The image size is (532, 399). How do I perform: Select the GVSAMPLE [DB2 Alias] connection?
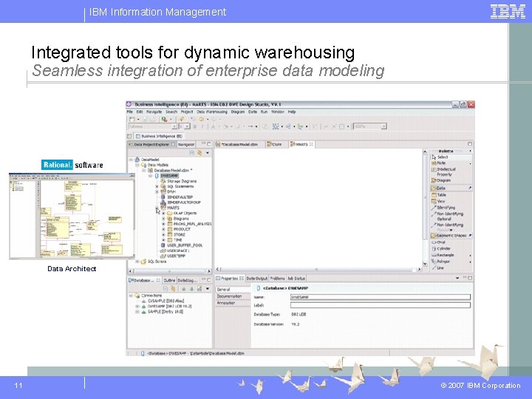pos(166,301)
